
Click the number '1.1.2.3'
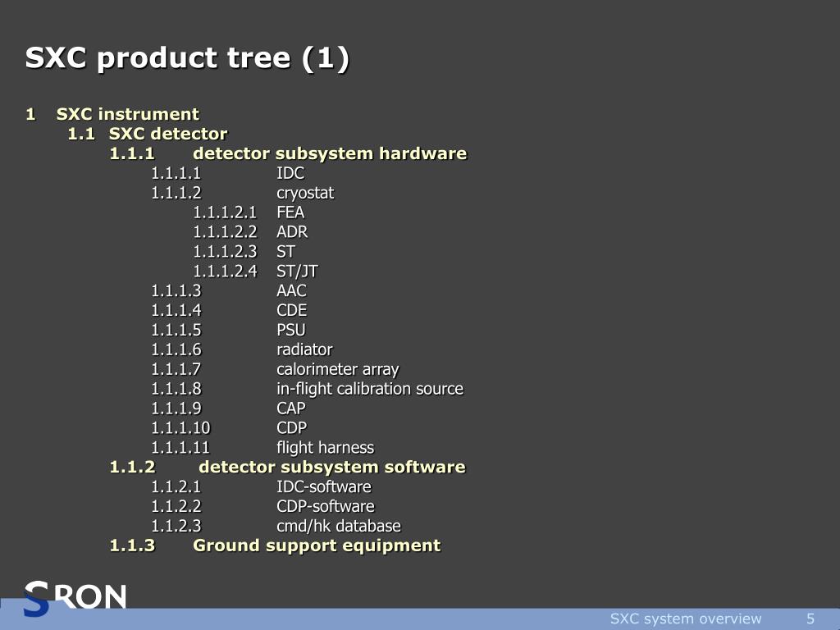pyautogui.click(x=176, y=526)
